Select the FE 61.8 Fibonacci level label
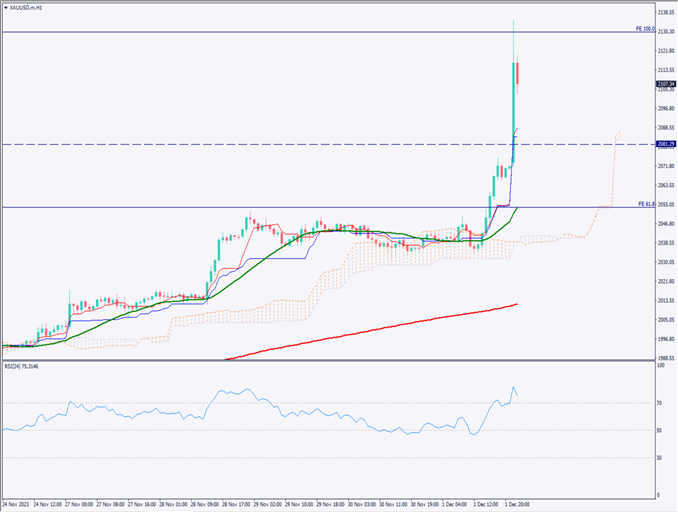The height and width of the screenshot is (512, 678). [x=644, y=204]
